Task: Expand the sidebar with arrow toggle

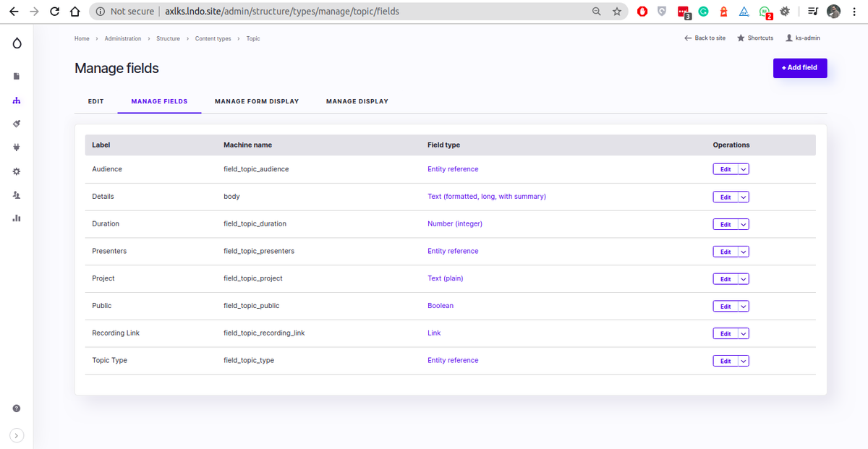Action: coord(17,435)
